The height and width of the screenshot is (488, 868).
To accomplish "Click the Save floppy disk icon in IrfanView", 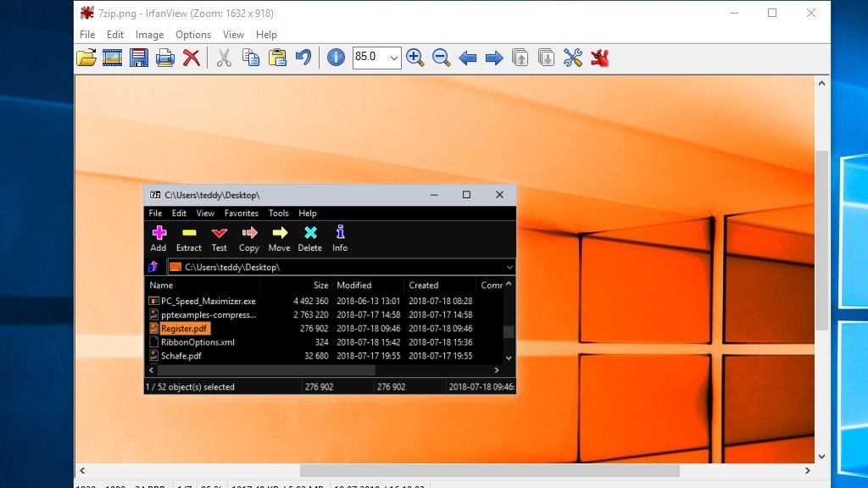I will pyautogui.click(x=138, y=58).
